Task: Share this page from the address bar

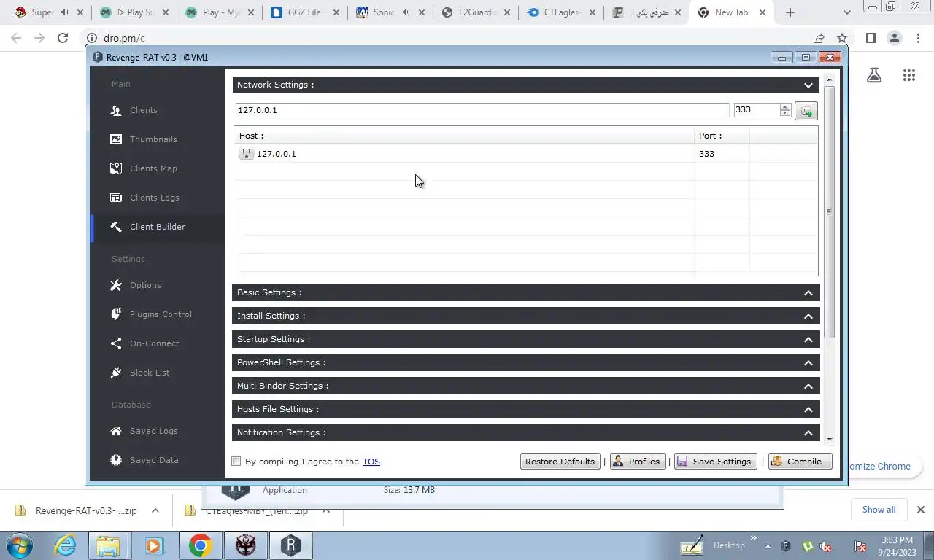Action: tap(819, 38)
